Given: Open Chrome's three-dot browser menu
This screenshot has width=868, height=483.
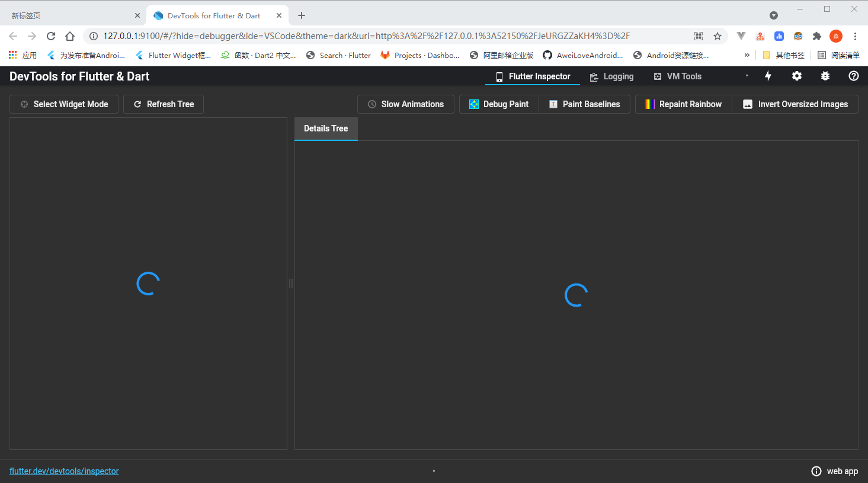Looking at the screenshot, I should click(x=855, y=36).
